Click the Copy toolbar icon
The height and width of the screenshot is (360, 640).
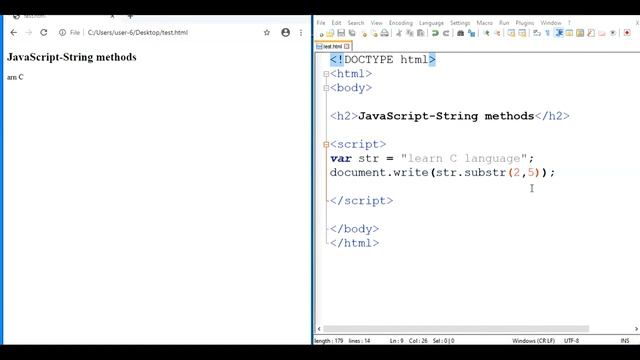410,33
